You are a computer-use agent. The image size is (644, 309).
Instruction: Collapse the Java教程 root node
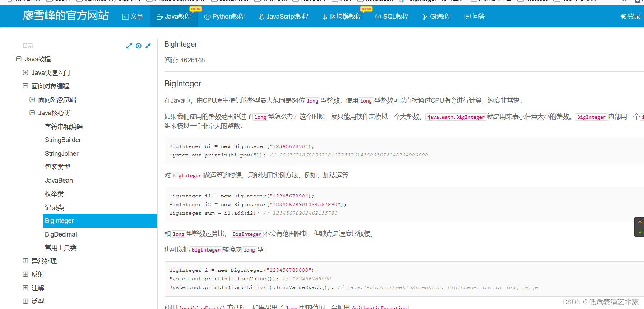19,59
